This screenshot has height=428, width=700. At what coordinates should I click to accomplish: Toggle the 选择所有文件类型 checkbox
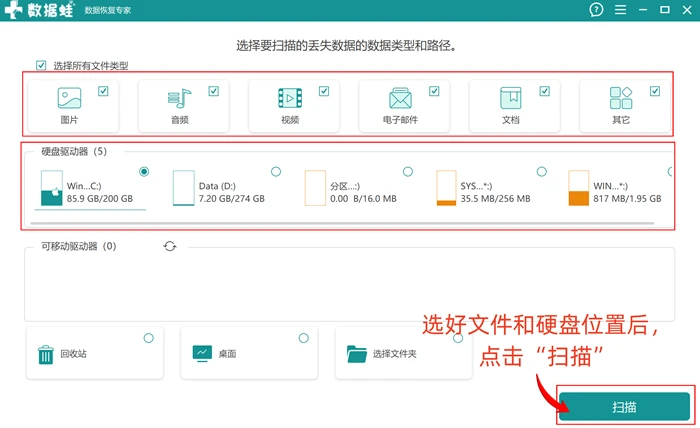(x=41, y=66)
